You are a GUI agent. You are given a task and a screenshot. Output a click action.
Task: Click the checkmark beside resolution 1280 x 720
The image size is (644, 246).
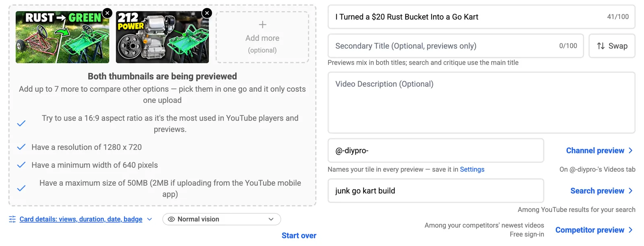tap(21, 147)
